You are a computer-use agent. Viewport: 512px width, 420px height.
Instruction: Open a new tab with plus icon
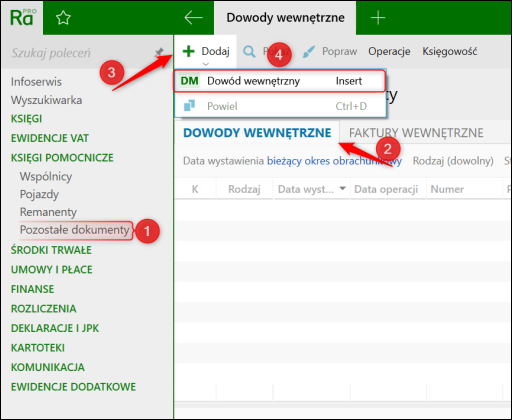[378, 17]
